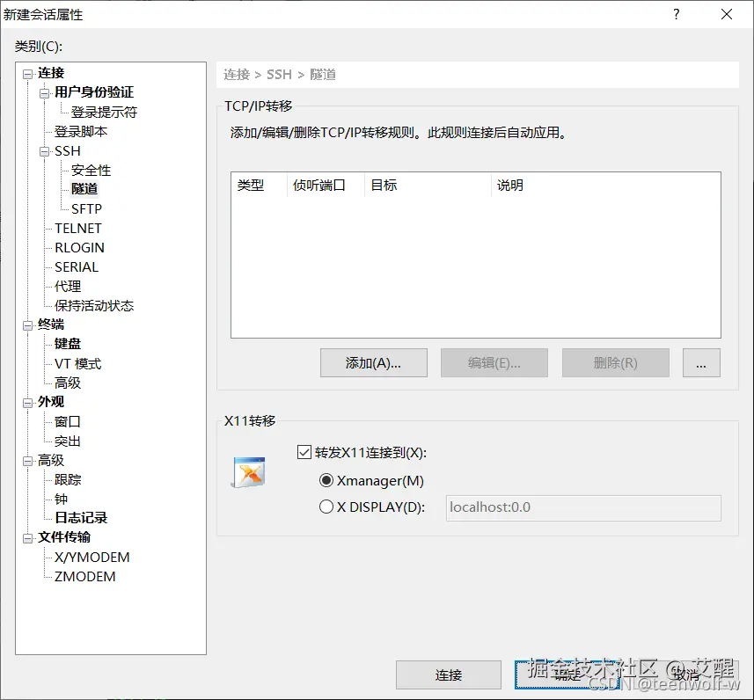Select the 隧道 tree item under SSH
This screenshot has height=700, width=754.
pyautogui.click(x=84, y=189)
